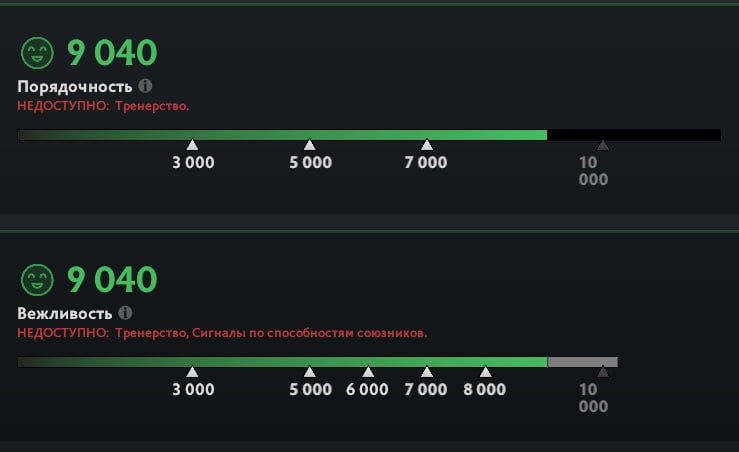Image resolution: width=739 pixels, height=452 pixels.
Task: Click the 5 000 triangle marker on Вежливость bar
Action: 310,371
